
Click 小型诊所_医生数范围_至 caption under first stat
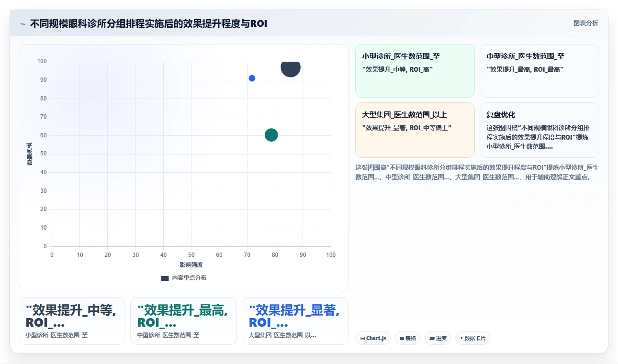pos(56,335)
